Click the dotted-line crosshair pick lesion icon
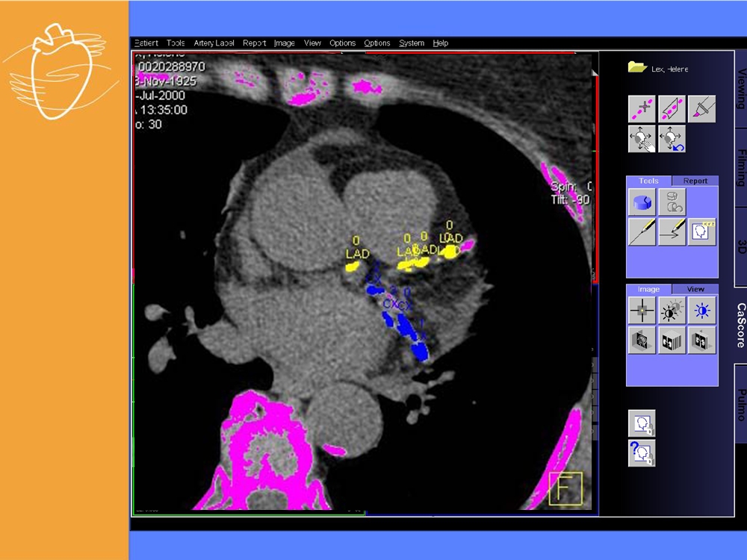 (x=642, y=108)
